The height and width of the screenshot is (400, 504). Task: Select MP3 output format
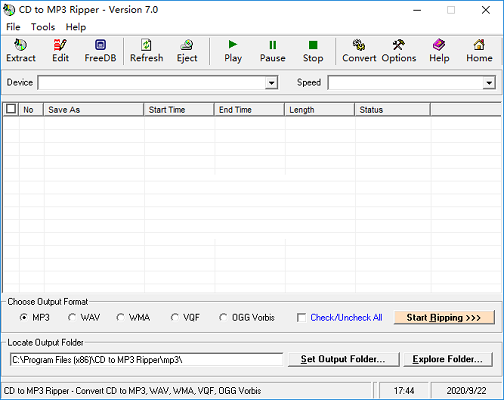[x=23, y=317]
